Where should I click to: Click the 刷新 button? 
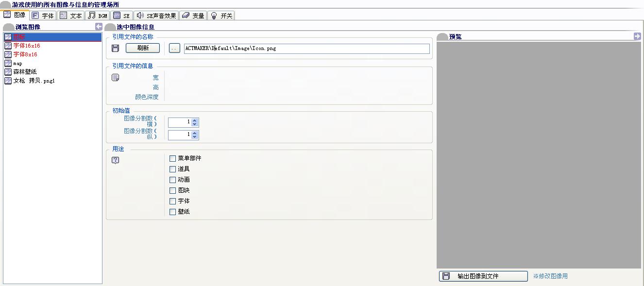coord(143,48)
